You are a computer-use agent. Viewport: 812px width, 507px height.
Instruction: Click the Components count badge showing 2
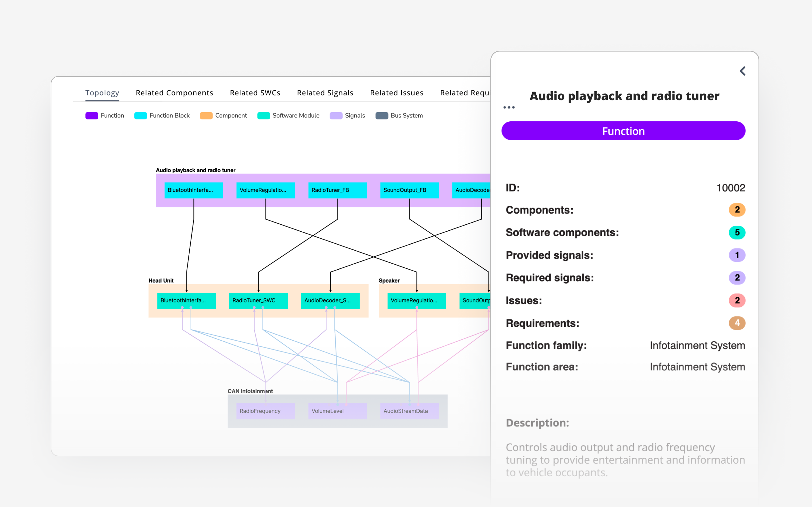point(737,209)
